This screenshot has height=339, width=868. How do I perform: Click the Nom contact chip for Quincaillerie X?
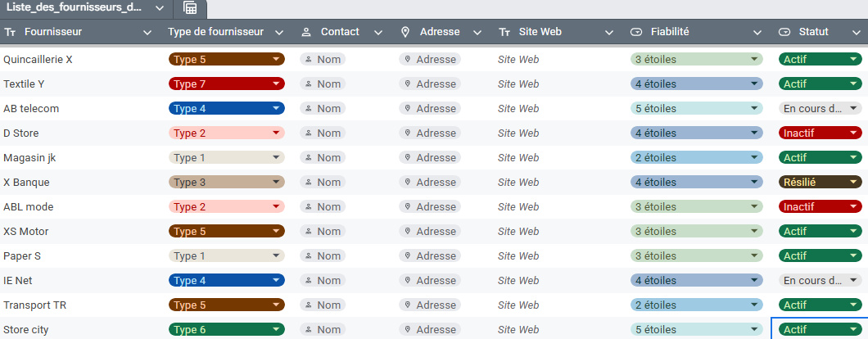[x=323, y=60]
